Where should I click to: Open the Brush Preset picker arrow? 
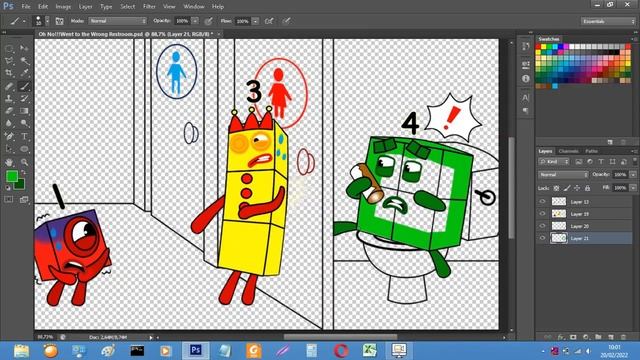(x=47, y=21)
